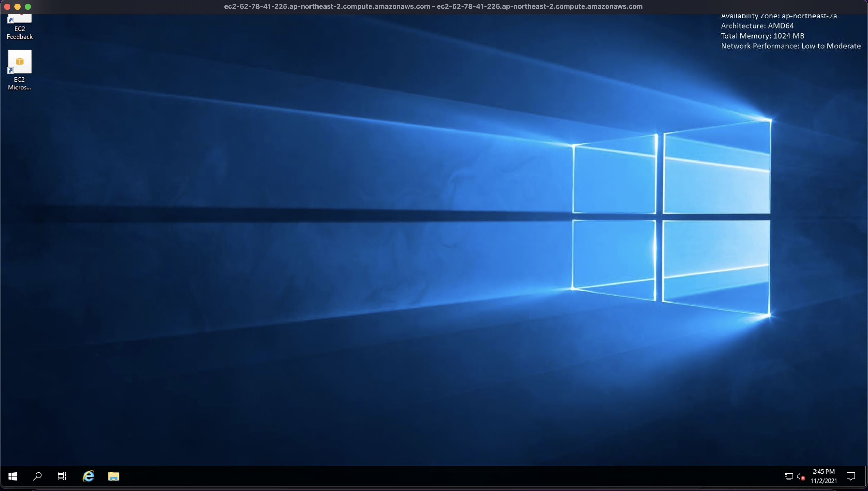Close the remote desktop window with the red button
Screen dimensions: 868x491
point(7,6)
